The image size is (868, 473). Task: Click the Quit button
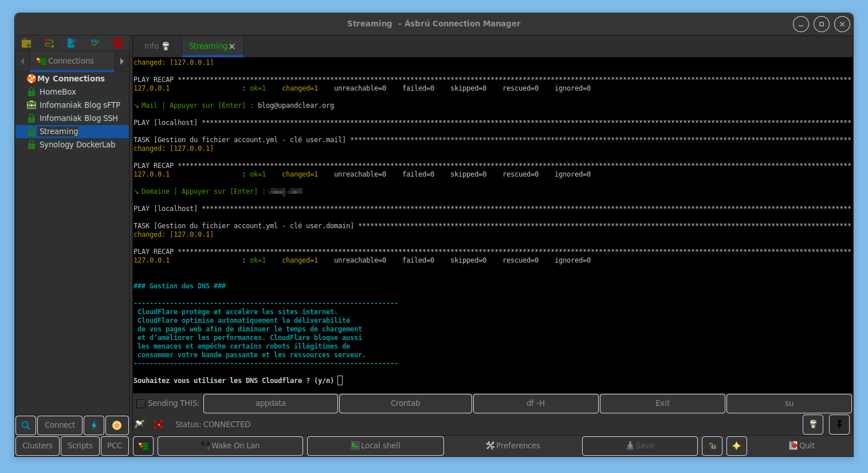tap(802, 445)
